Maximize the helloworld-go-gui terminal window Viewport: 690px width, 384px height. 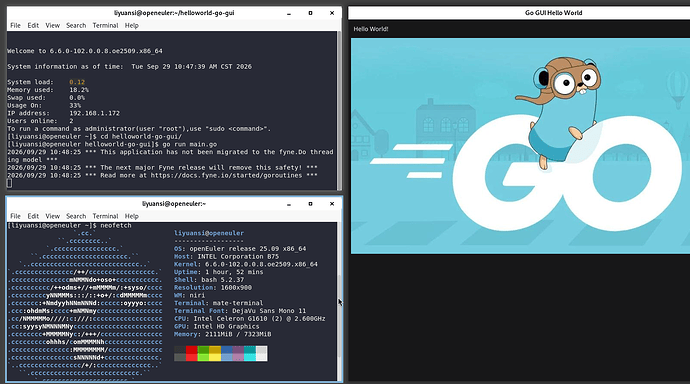(x=311, y=13)
